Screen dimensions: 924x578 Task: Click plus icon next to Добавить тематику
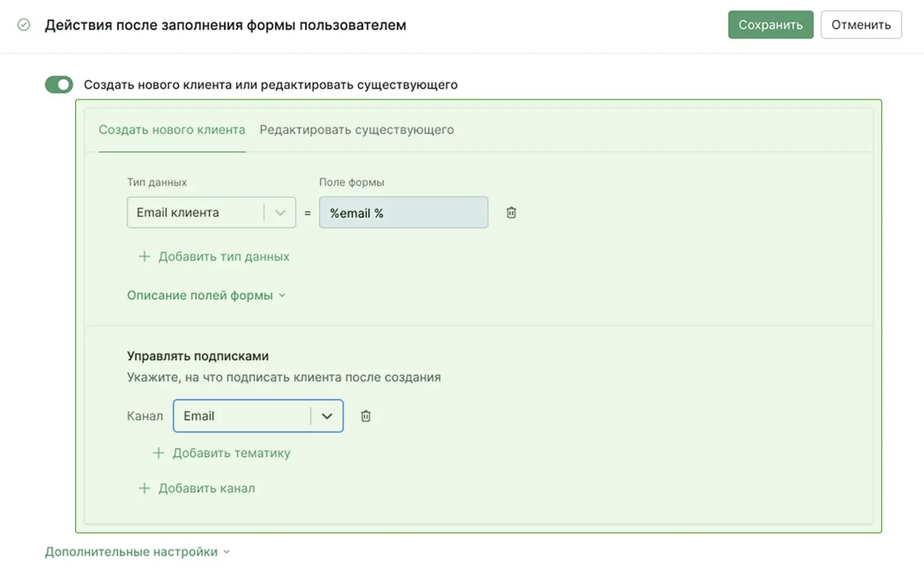tap(158, 453)
